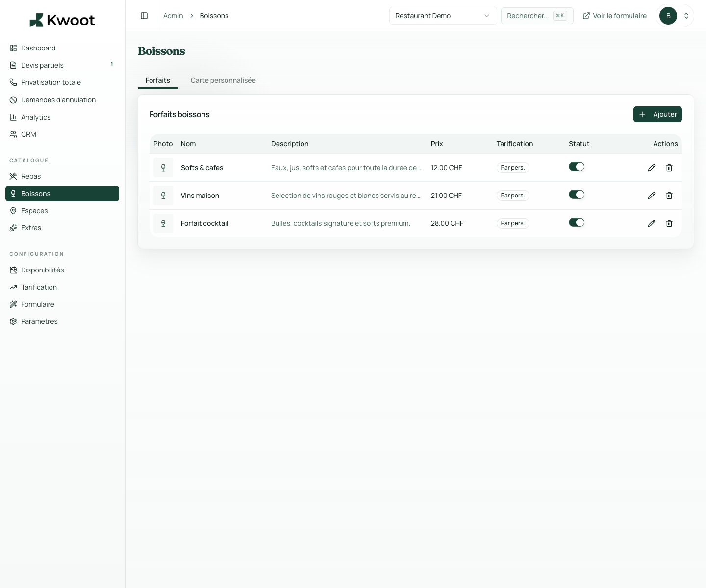Image resolution: width=706 pixels, height=588 pixels.
Task: Click the Rechercher search field
Action: tap(537, 16)
